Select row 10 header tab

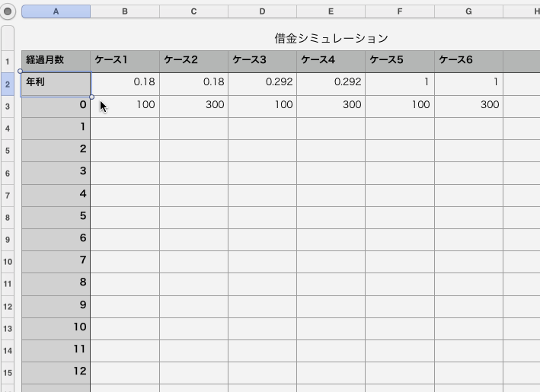coord(8,262)
